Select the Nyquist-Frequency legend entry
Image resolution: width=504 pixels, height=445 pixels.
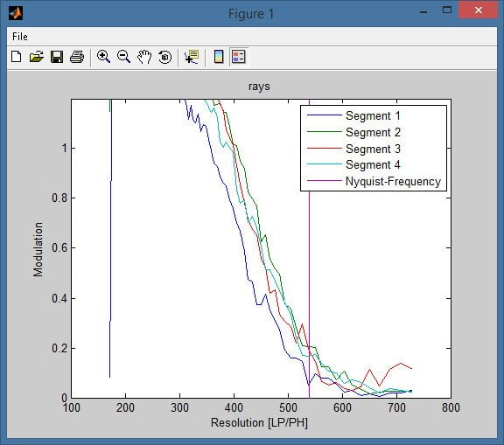(x=374, y=181)
